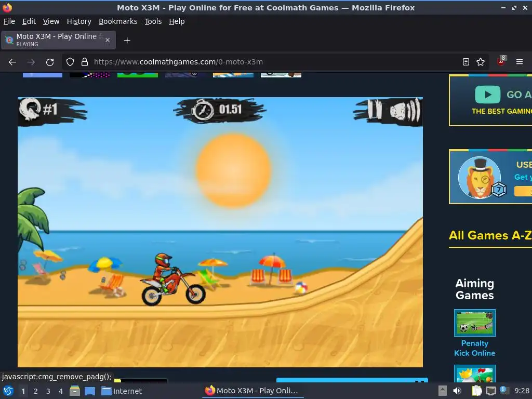Click the lion avatar with top hat
532x399 pixels.
[479, 178]
